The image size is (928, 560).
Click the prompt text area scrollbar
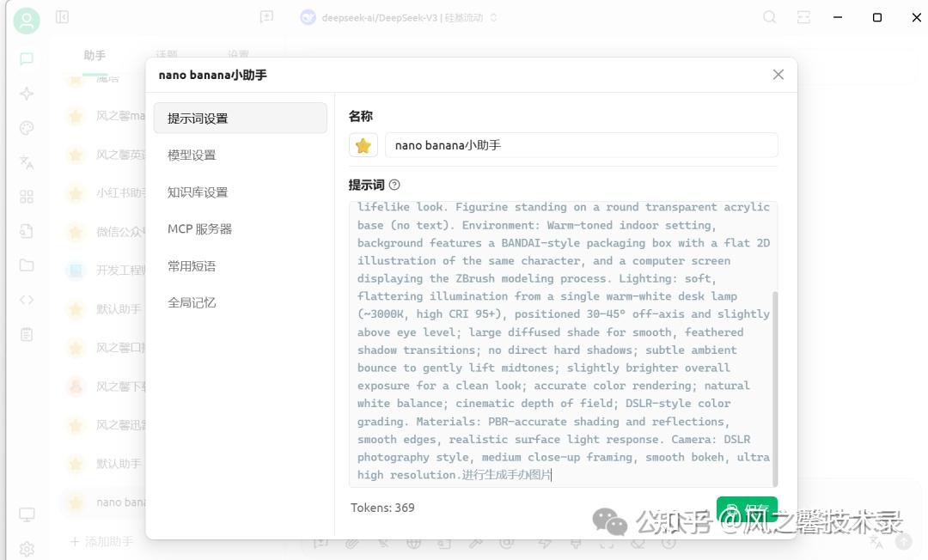[775, 387]
